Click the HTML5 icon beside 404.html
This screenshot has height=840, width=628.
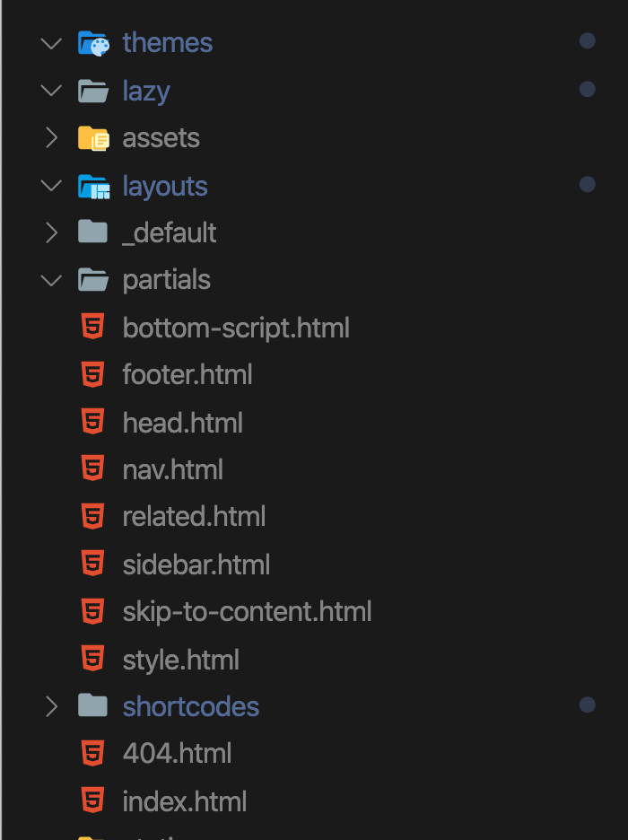coord(92,753)
